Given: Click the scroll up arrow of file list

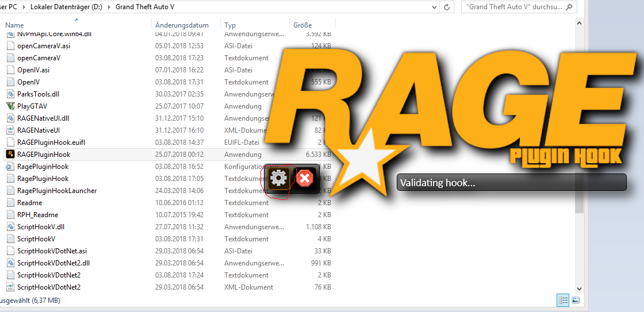Looking at the screenshot, I should pos(579,24).
